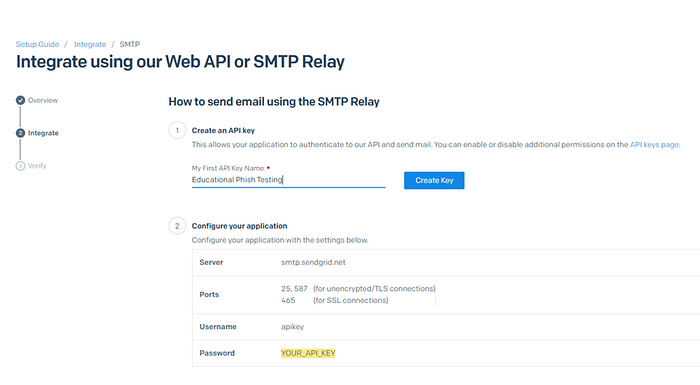
Task: Click the SMTP breadcrumb text
Action: coord(129,44)
